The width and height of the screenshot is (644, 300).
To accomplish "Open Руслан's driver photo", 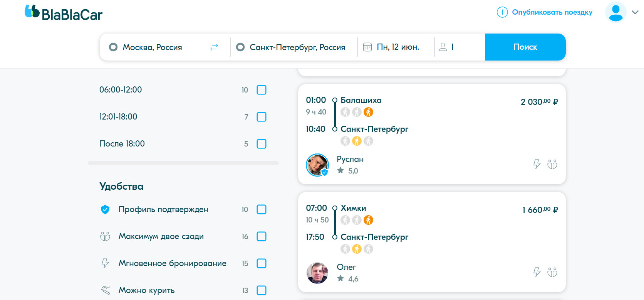I will (317, 165).
